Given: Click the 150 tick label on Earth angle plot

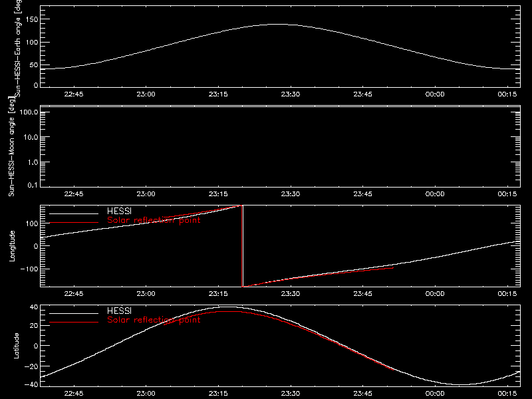Looking at the screenshot, I should (x=31, y=20).
